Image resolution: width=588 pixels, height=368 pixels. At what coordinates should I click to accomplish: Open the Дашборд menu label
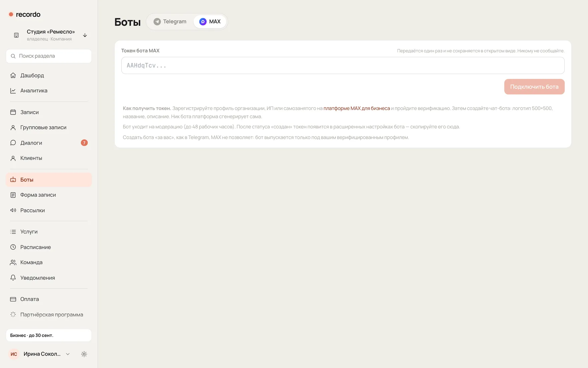pyautogui.click(x=32, y=75)
